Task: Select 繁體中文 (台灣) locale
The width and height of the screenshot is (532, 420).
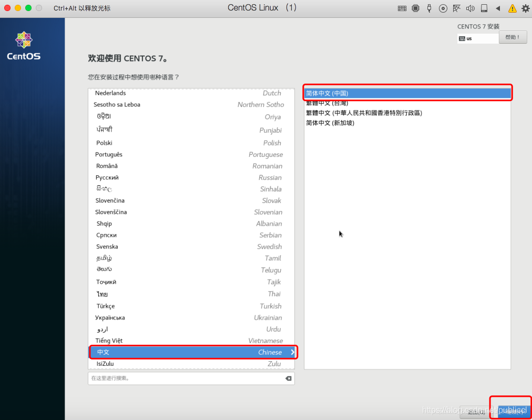Action: (407, 103)
